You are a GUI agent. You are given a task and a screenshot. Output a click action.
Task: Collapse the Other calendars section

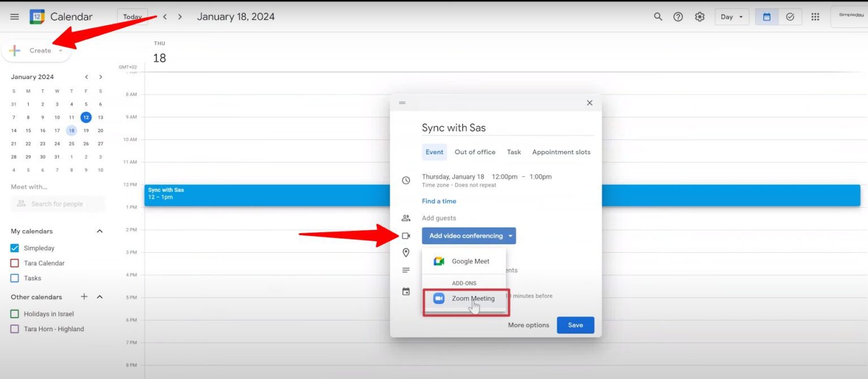coord(99,297)
